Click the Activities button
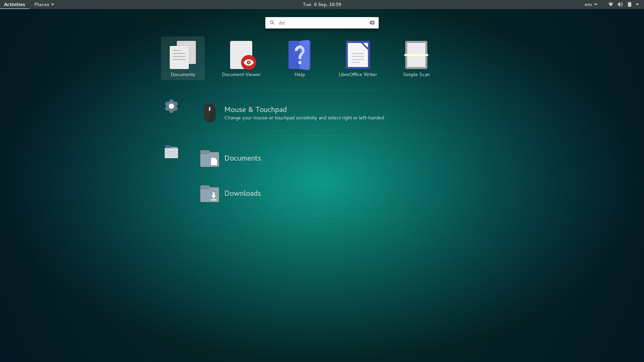This screenshot has width=644, height=362. pyautogui.click(x=14, y=4)
